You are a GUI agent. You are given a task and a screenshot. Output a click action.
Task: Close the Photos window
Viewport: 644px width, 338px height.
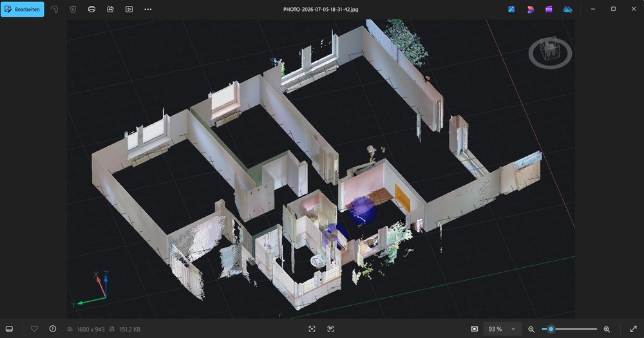[634, 9]
